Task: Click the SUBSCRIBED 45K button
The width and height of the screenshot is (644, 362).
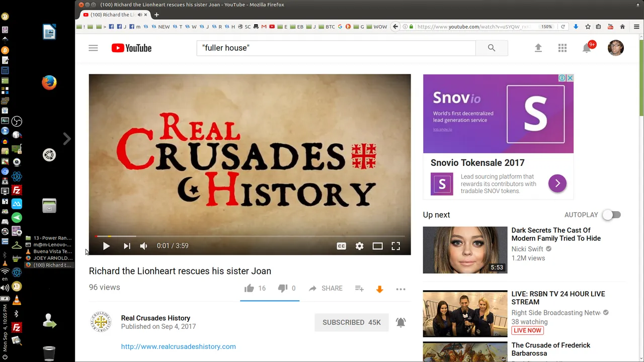Action: click(352, 322)
